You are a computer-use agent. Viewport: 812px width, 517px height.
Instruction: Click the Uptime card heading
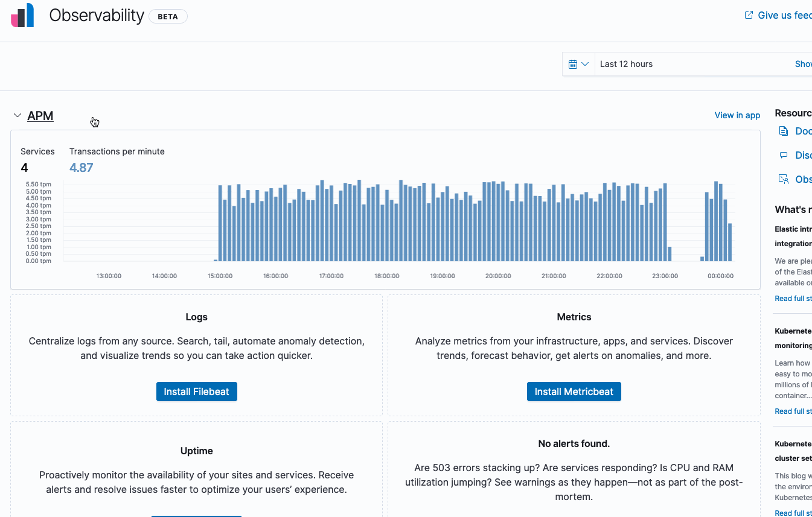coord(197,451)
